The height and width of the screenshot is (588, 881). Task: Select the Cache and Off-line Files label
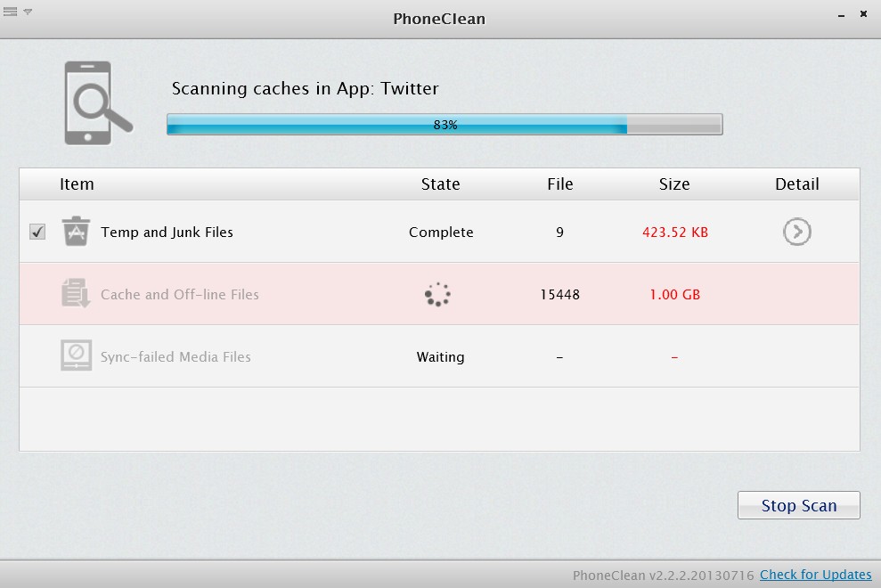tap(180, 295)
